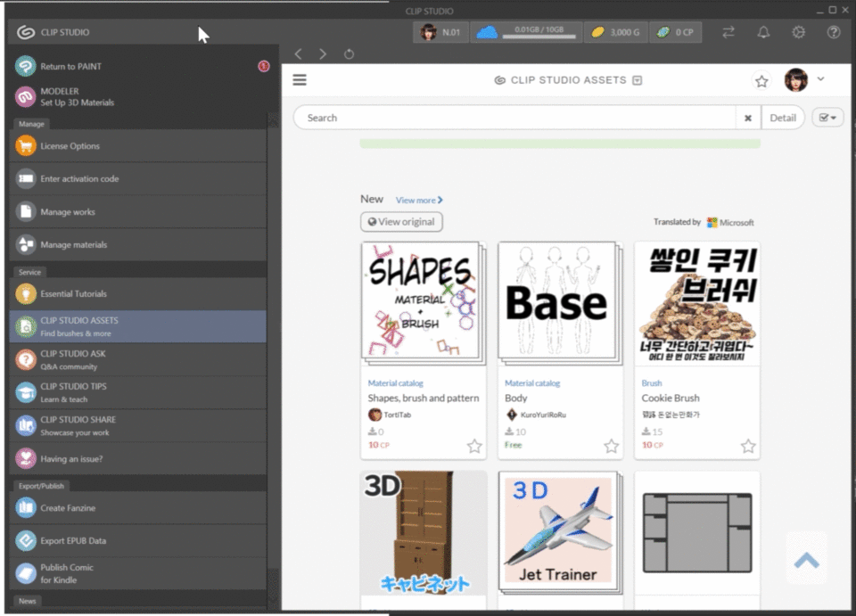
Task: Check the Clippy CP balance
Action: pyautogui.click(x=675, y=32)
